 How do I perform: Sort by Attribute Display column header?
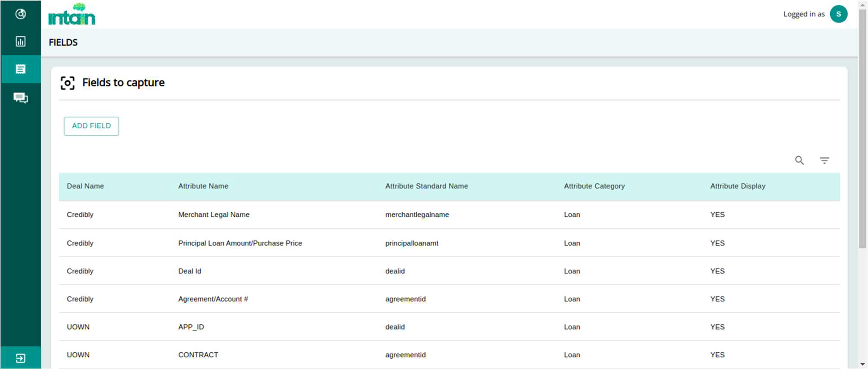coord(738,186)
